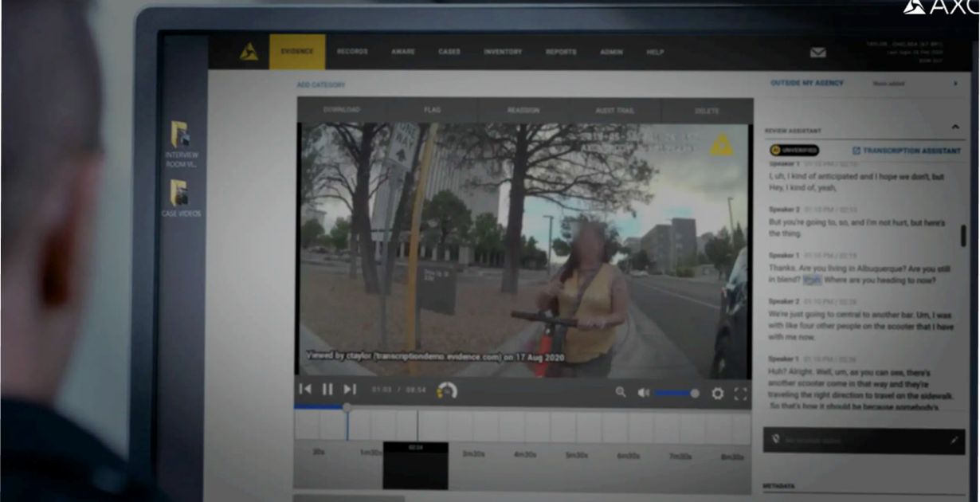Click the DOWNLOAD button above the video

coord(341,109)
